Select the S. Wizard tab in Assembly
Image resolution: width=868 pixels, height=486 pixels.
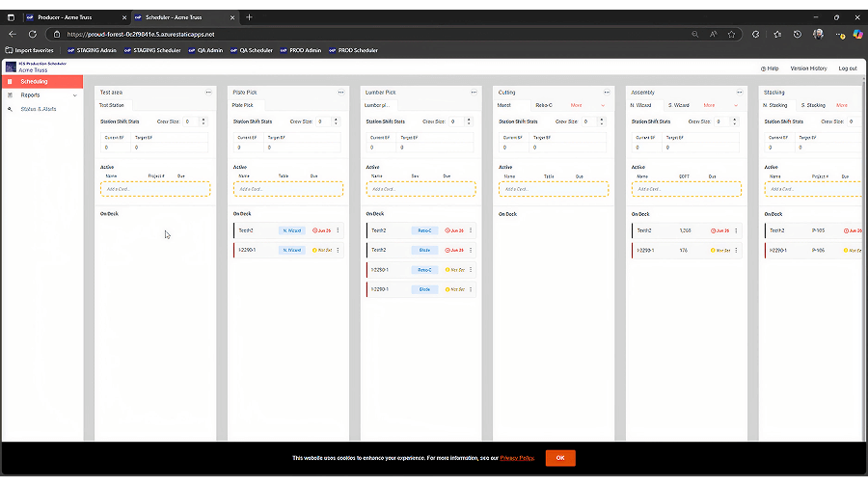[678, 105]
